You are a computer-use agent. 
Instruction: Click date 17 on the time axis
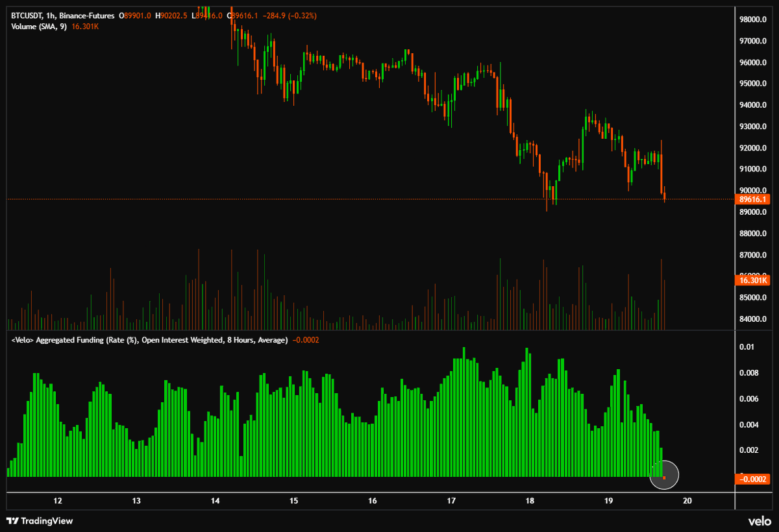451,501
